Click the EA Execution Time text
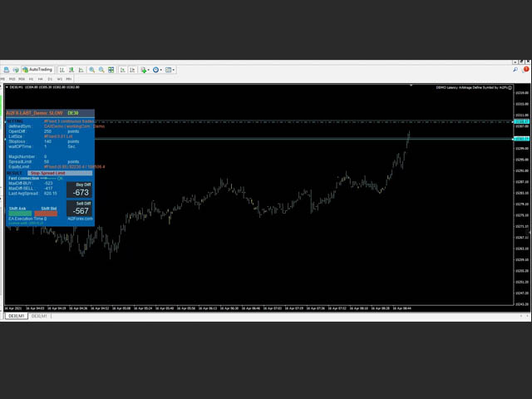The image size is (532, 399). [x=27, y=219]
